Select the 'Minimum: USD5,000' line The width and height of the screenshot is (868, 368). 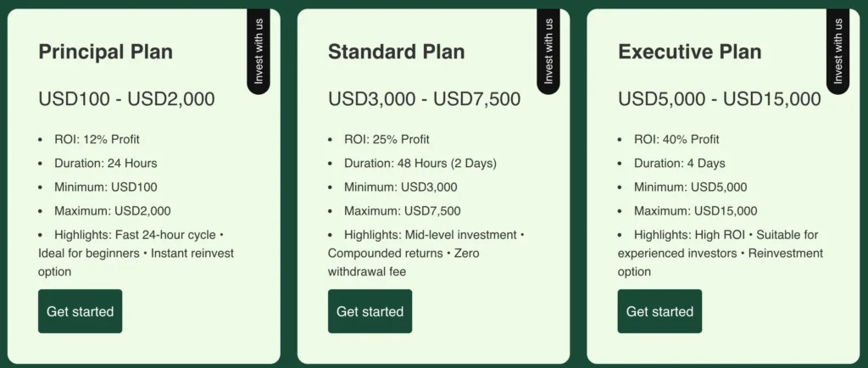point(690,187)
